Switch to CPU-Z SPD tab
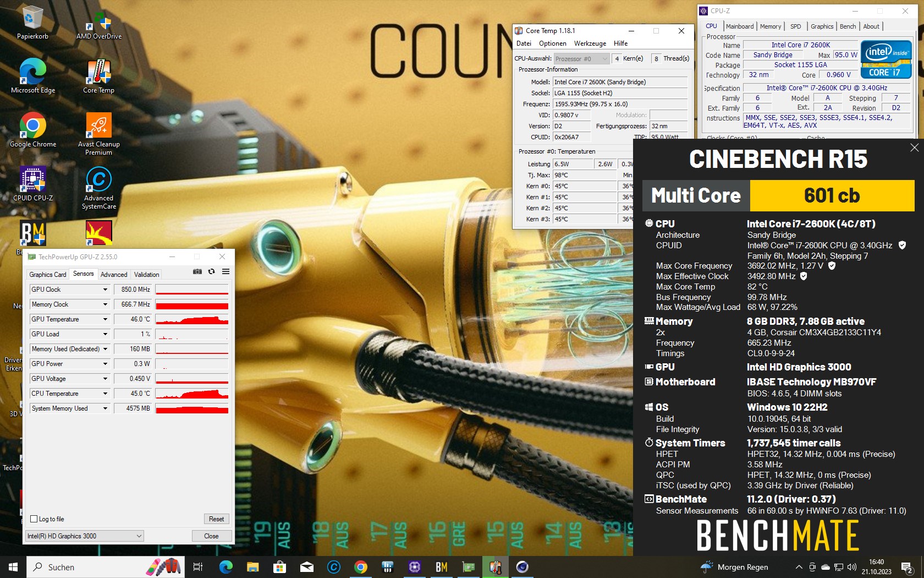The image size is (924, 578). point(795,26)
